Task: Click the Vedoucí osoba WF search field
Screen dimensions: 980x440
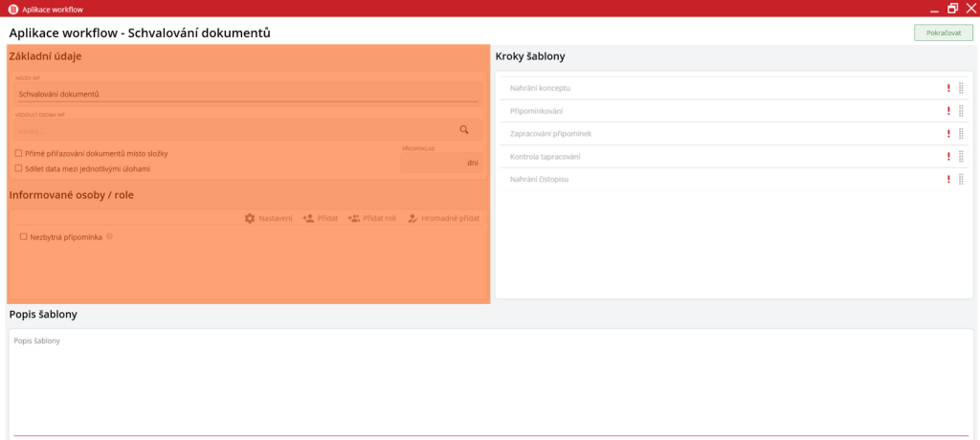Action: click(230, 130)
